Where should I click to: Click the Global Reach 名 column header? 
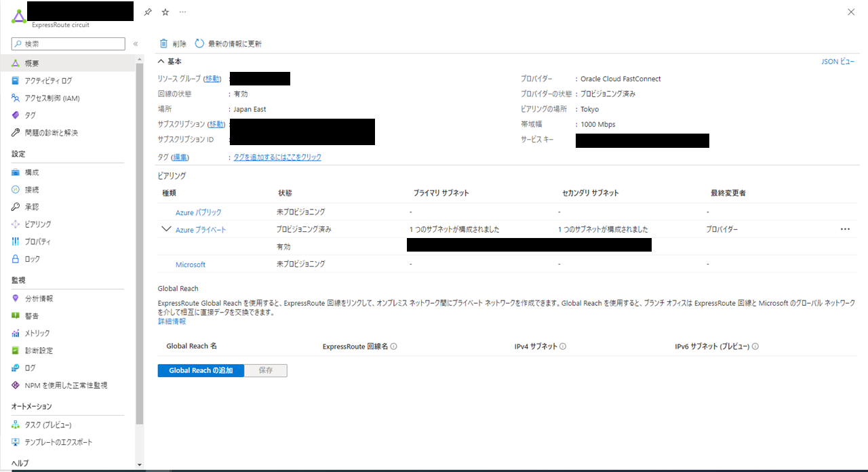click(x=192, y=347)
